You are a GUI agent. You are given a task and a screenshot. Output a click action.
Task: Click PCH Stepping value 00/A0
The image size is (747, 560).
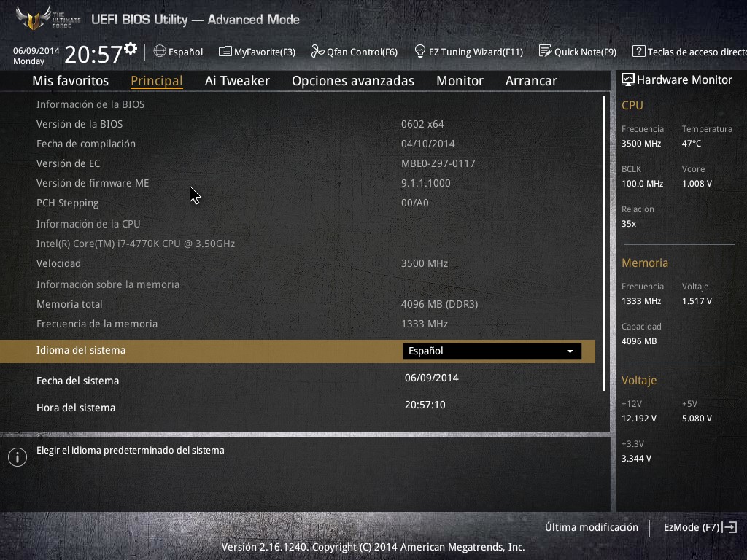pos(415,203)
